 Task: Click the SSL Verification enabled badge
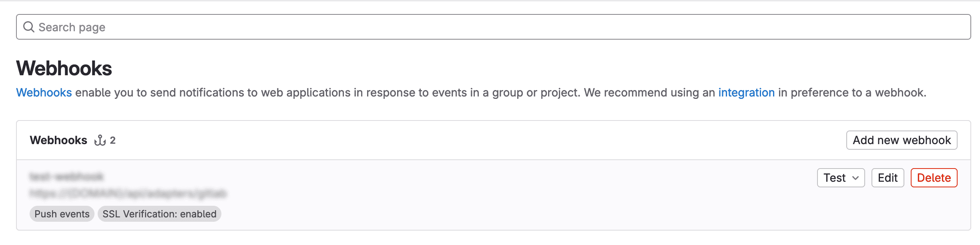pos(159,213)
